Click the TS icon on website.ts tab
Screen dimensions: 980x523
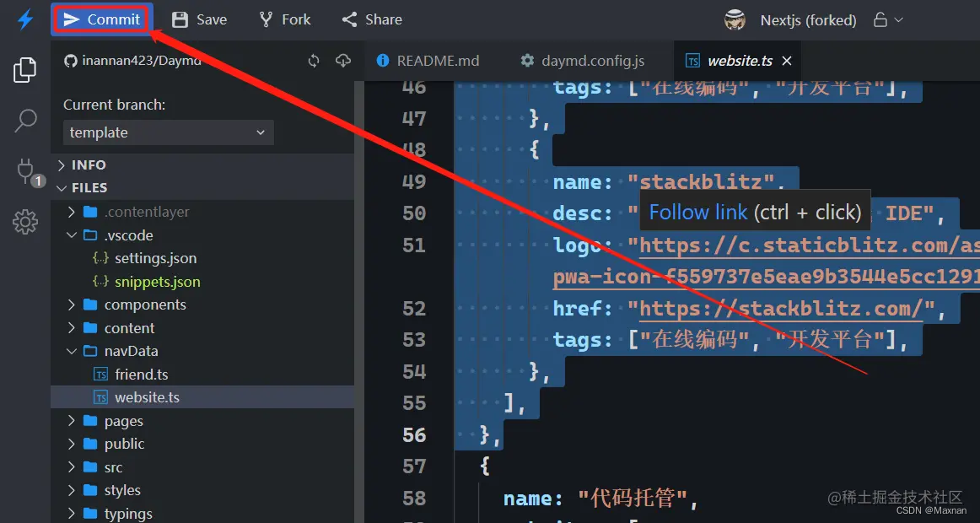(x=692, y=61)
